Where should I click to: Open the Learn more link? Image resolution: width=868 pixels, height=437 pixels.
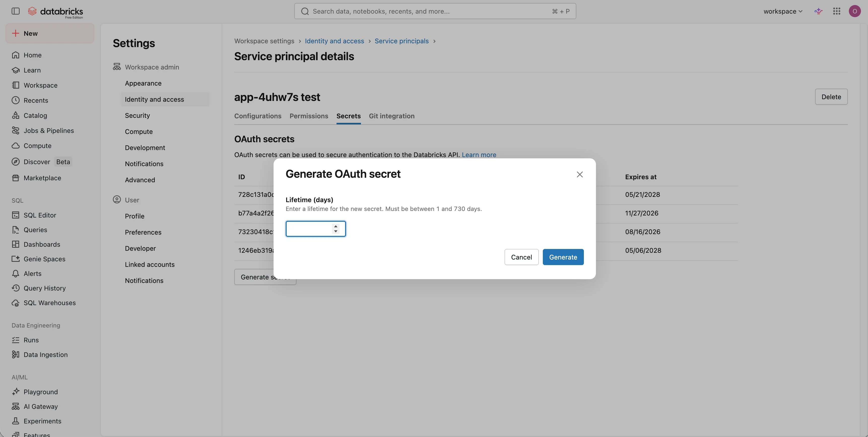coord(479,155)
